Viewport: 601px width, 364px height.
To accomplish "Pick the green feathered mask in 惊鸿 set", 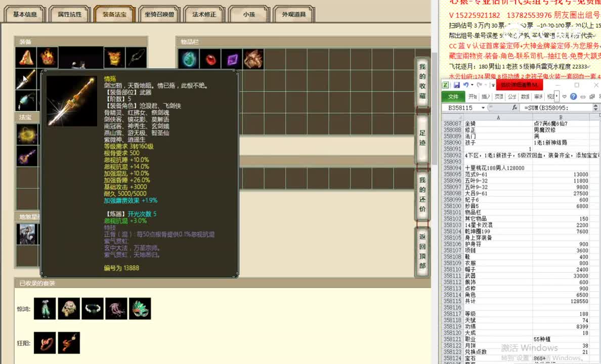I will [140, 308].
